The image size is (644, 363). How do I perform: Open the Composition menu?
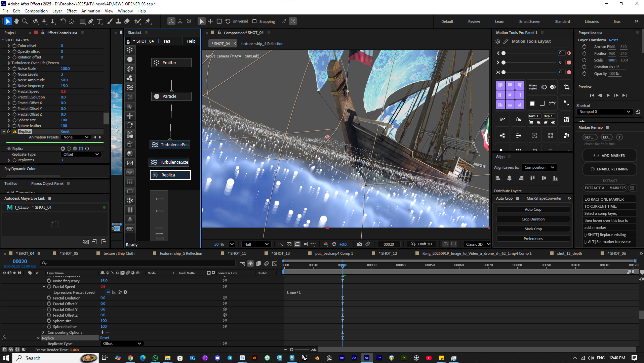[36, 11]
